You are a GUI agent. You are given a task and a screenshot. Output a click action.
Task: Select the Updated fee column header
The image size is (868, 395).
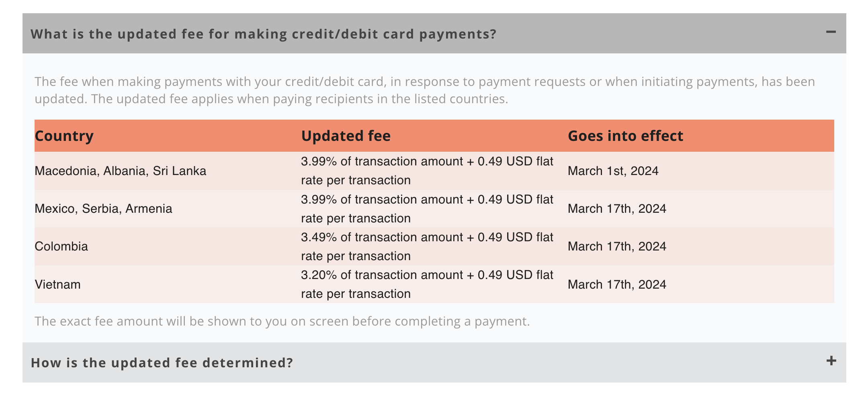point(346,136)
